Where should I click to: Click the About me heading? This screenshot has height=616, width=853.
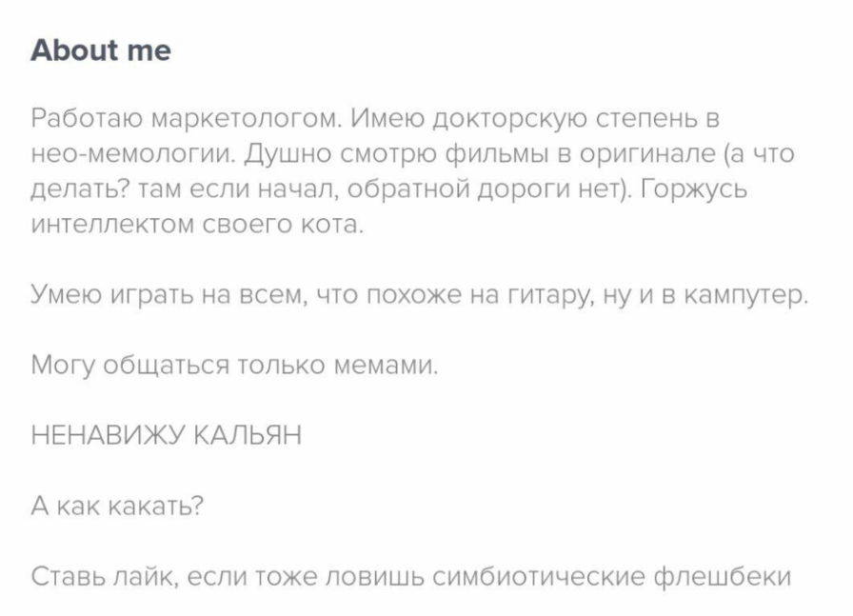click(100, 50)
